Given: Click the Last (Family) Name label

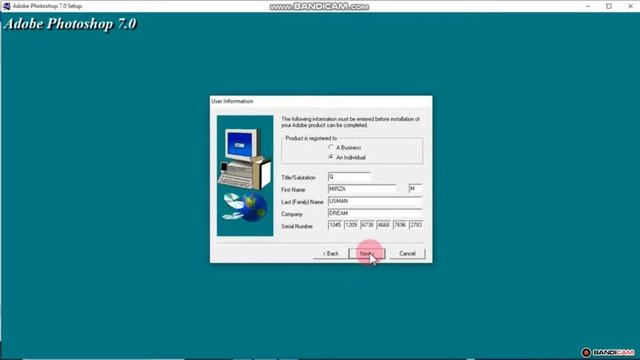Looking at the screenshot, I should pyautogui.click(x=302, y=202).
